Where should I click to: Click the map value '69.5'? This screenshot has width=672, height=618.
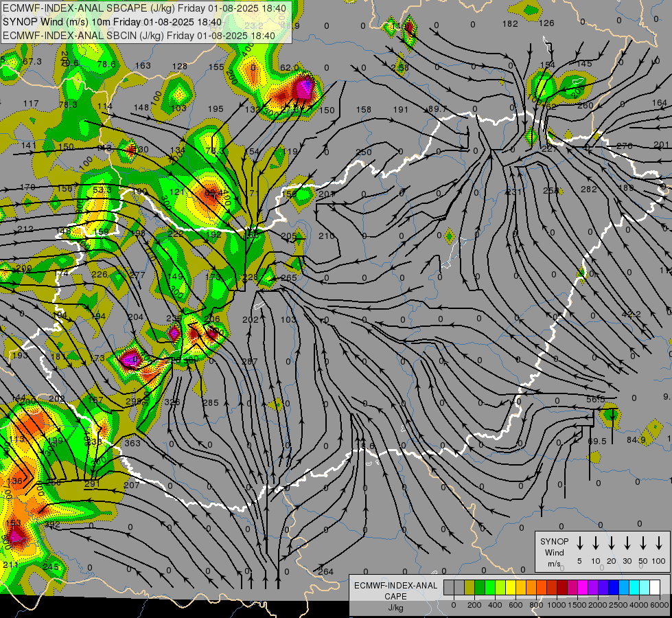coord(597,442)
